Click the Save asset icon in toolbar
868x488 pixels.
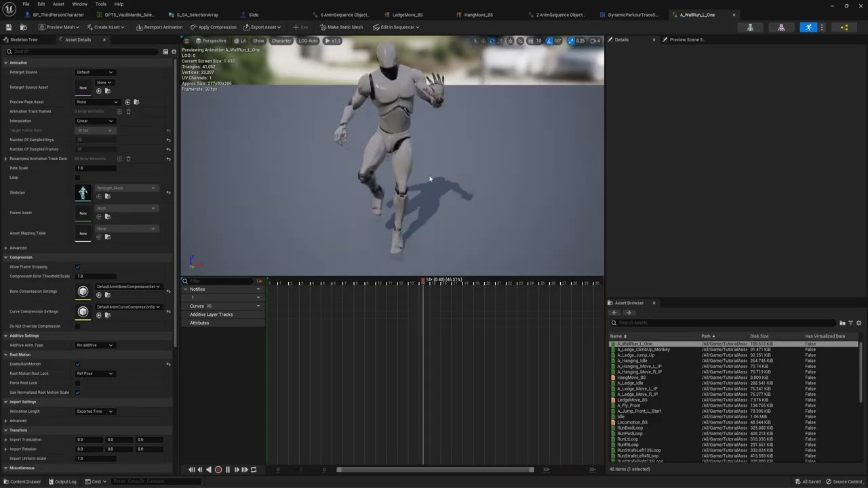[x=9, y=27]
